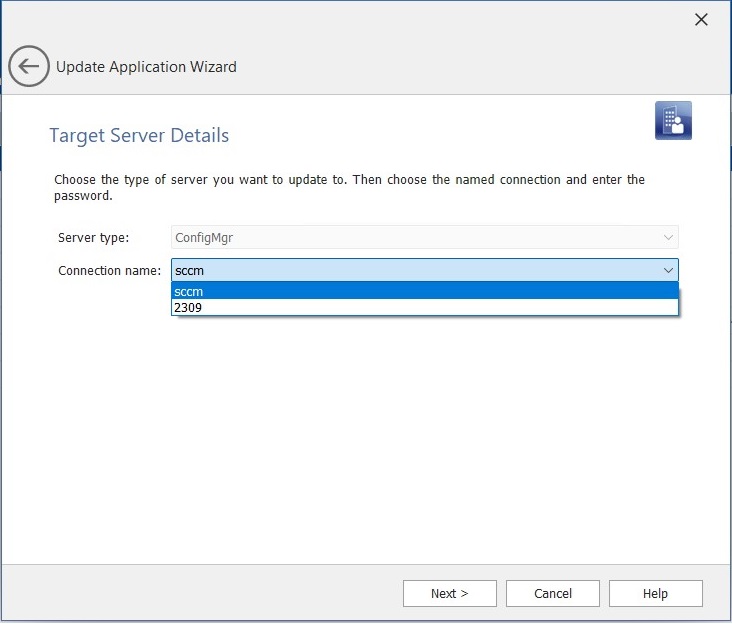
Task: Choose the 2309 connection from the list
Action: pos(424,308)
